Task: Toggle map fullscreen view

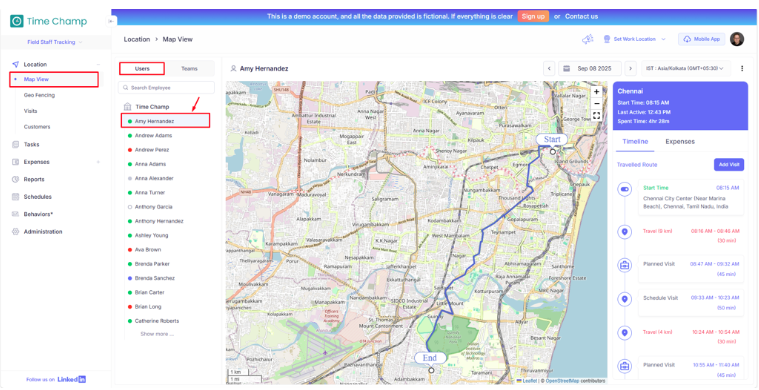Action: 596,116
